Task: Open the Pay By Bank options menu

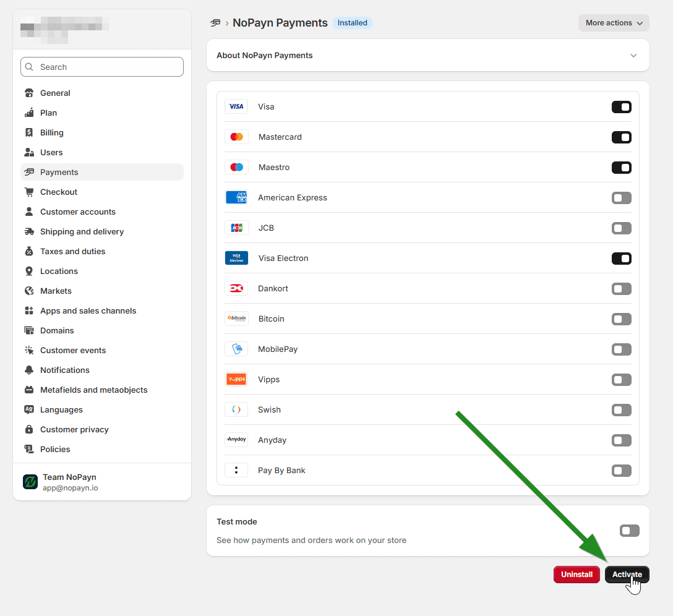Action: point(236,470)
